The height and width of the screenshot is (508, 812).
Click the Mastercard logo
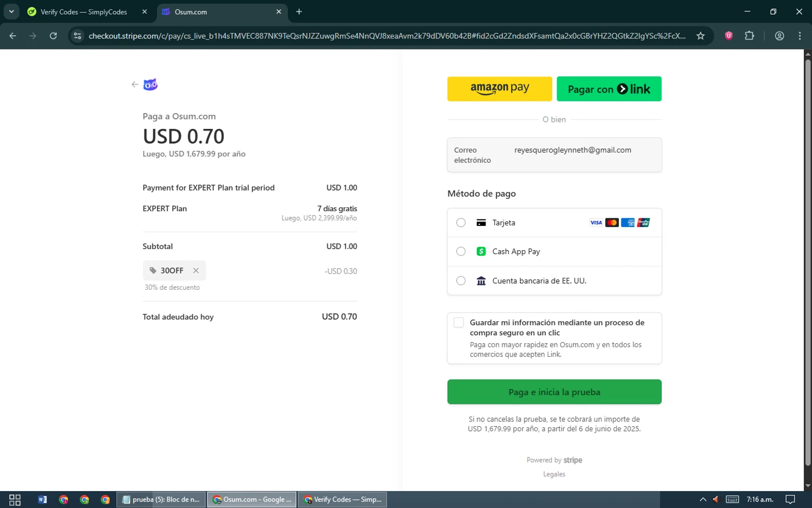click(612, 223)
